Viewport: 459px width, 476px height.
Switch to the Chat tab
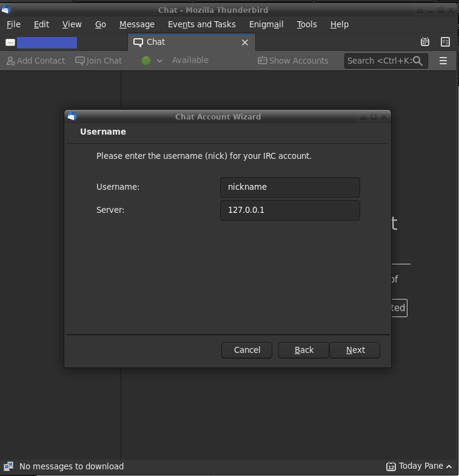click(156, 42)
